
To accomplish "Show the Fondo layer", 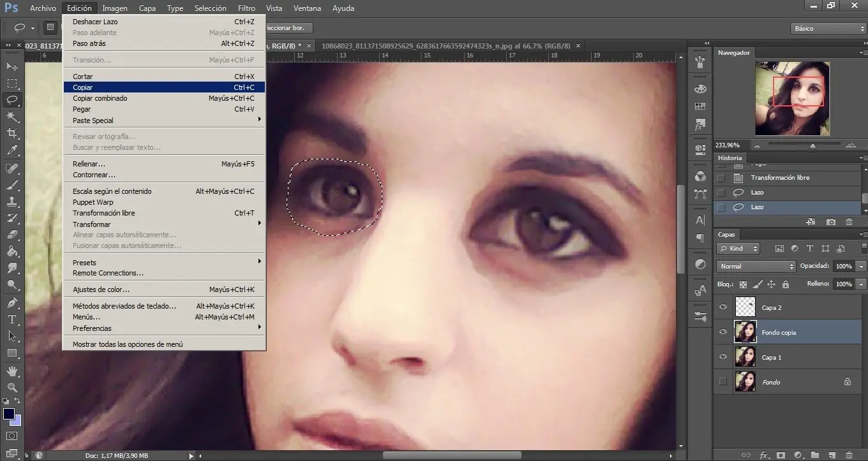I will [723, 382].
